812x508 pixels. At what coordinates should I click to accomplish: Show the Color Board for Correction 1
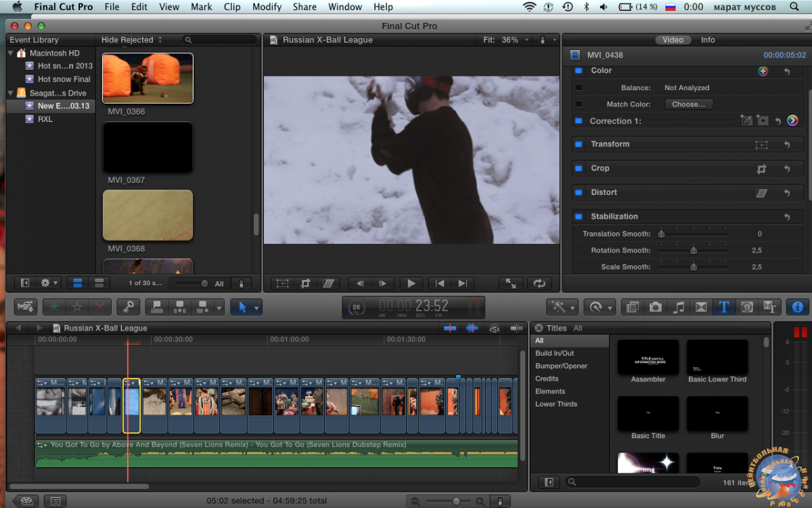(792, 121)
